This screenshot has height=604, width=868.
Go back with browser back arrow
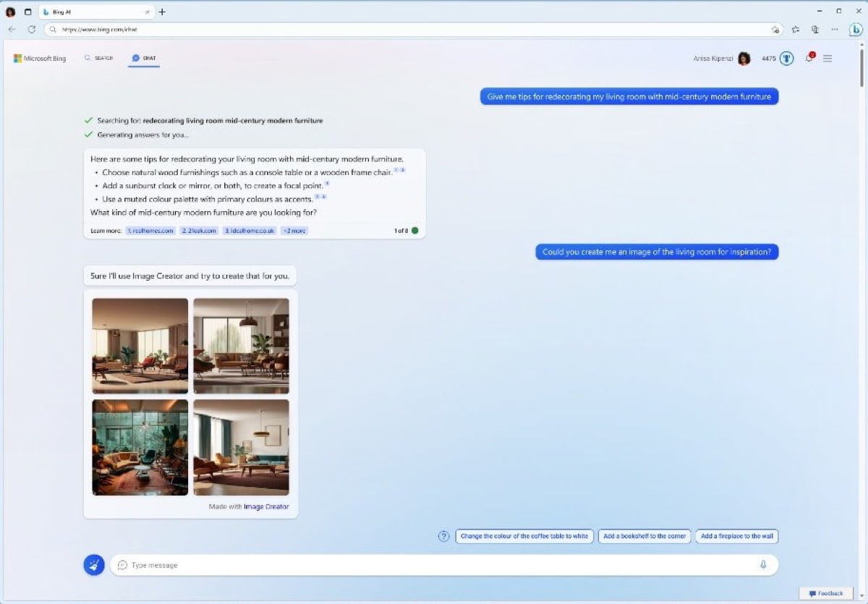coord(12,30)
